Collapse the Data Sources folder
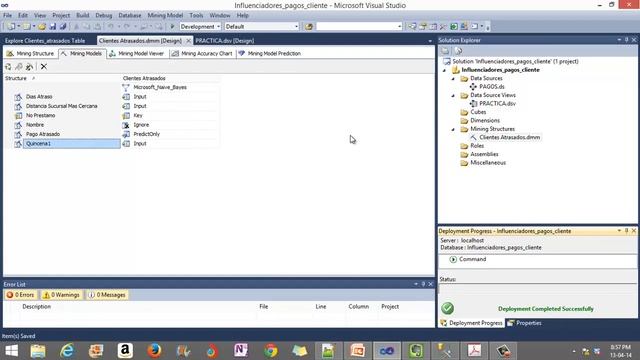 453,79
